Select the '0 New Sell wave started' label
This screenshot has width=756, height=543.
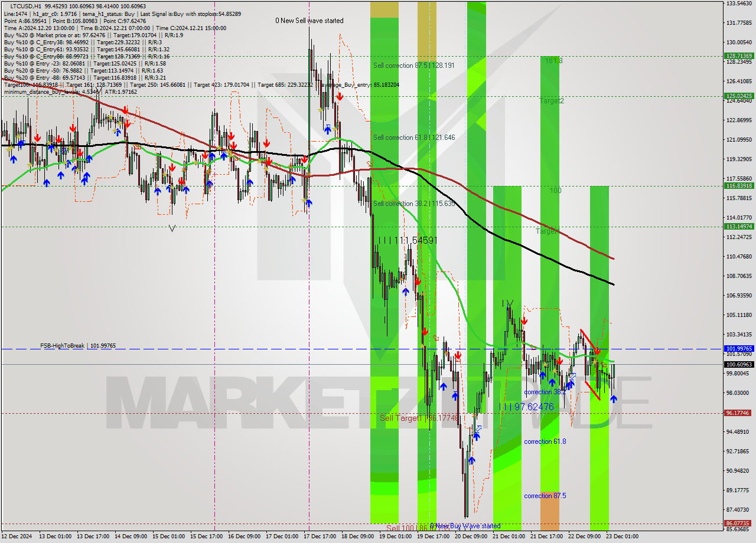tap(309, 21)
